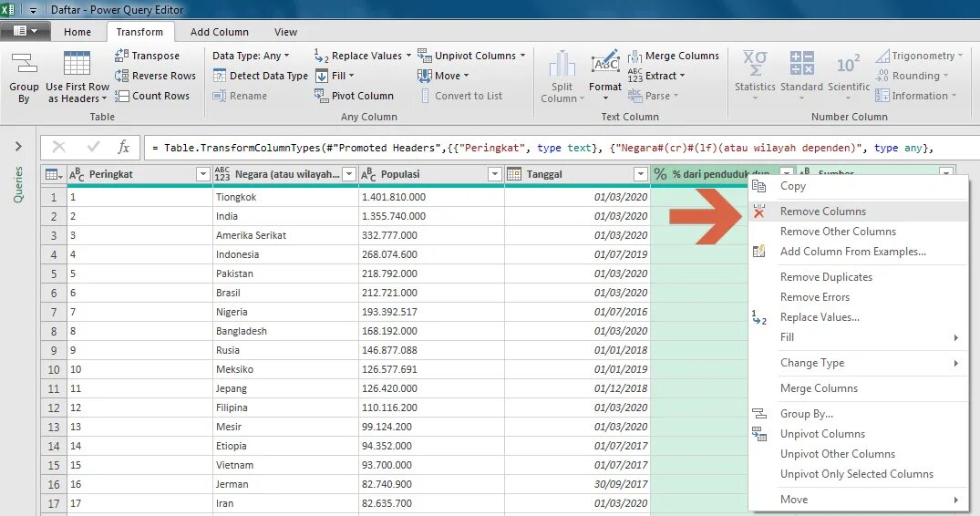Click the Detect Data Type icon
The height and width of the screenshot is (516, 980).
tap(220, 76)
